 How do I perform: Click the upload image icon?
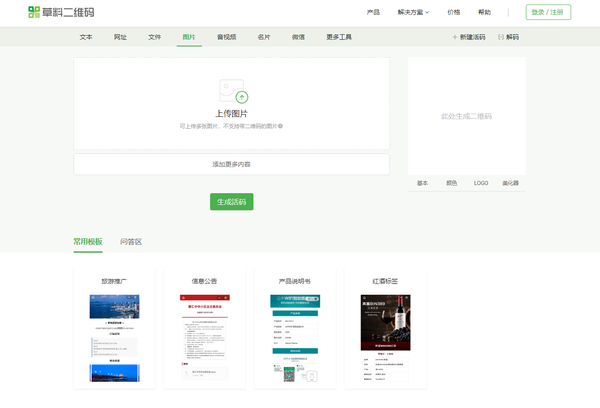tap(233, 91)
